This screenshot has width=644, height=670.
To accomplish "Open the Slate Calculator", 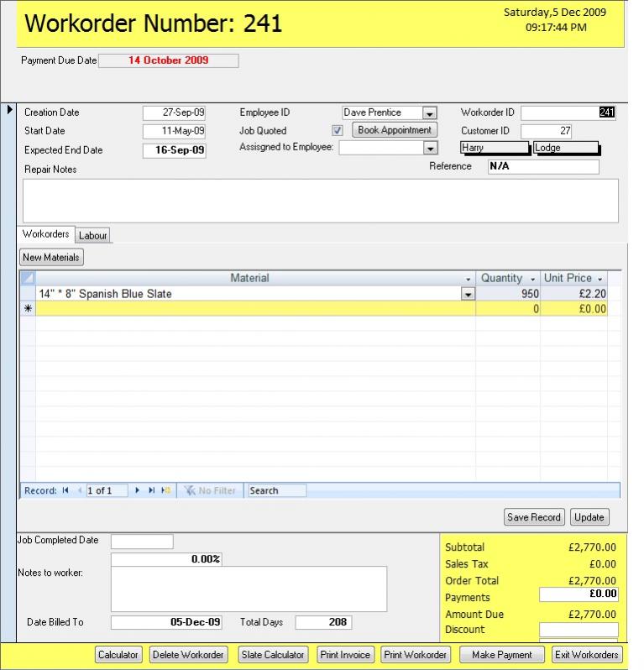I will [x=273, y=655].
